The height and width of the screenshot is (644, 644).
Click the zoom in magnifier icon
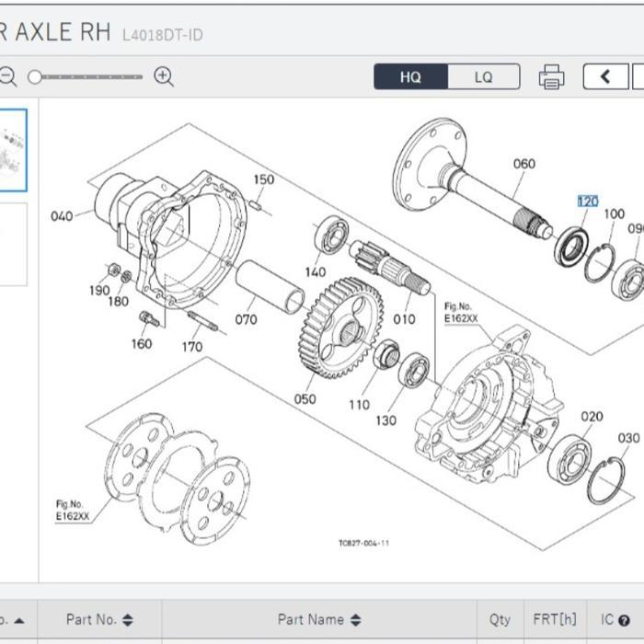pos(164,76)
